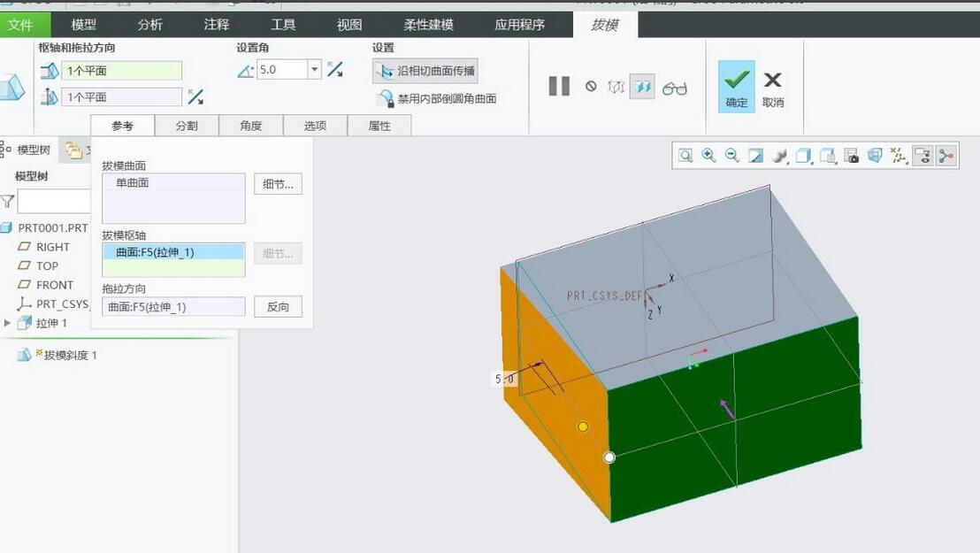Click the Zoom In magnifier icon
The width and height of the screenshot is (980, 553).
click(708, 156)
